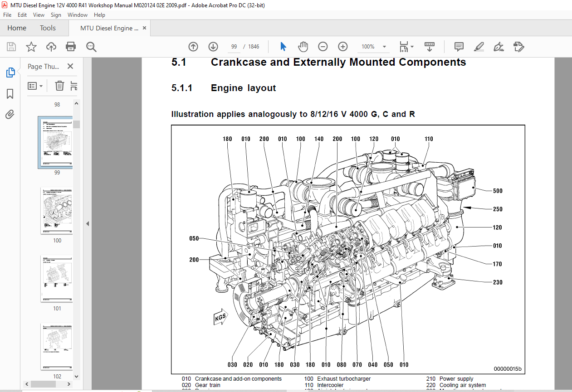Click the heading '5.1.1 Engine layout'

click(223, 88)
